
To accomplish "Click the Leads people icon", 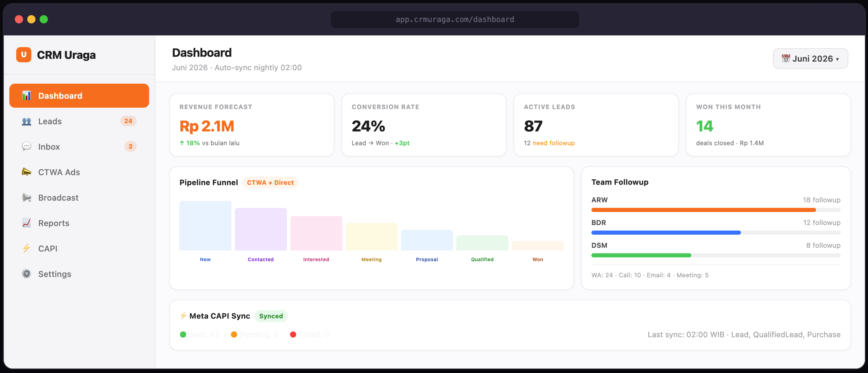I will click(27, 121).
